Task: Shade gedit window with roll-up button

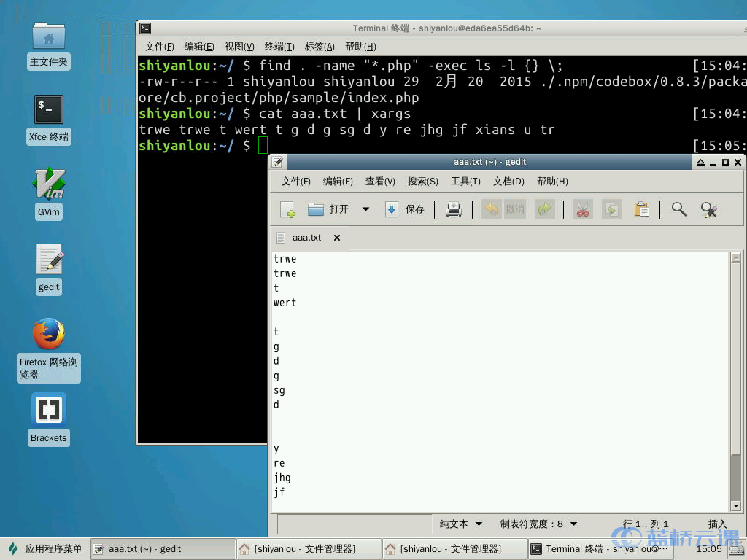Action: tap(700, 163)
